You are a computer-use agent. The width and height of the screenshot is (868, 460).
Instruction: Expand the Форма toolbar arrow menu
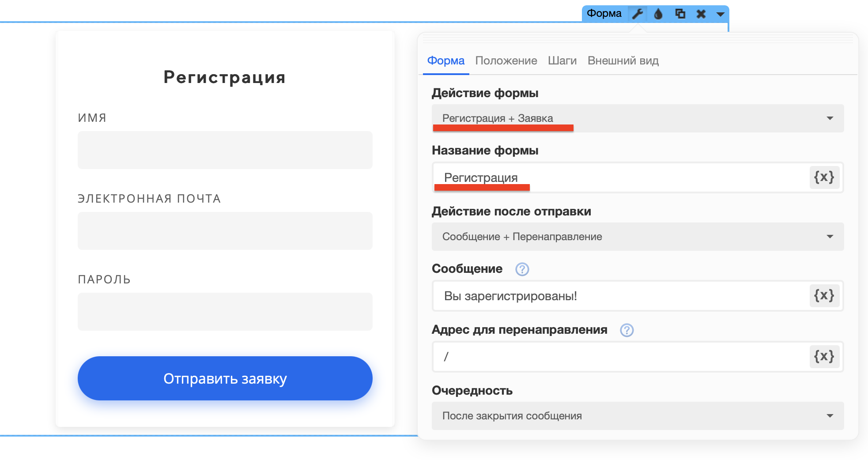(720, 14)
